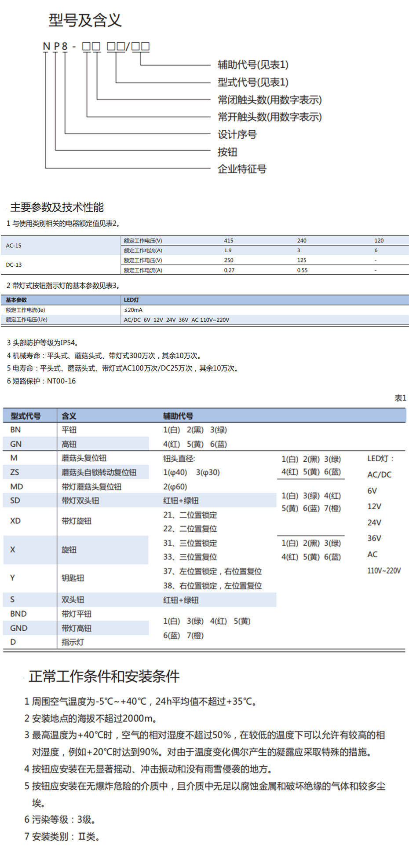The image size is (409, 868).
Task: Click the label "常开触头数(用数字表示)"
Action: click(x=270, y=117)
